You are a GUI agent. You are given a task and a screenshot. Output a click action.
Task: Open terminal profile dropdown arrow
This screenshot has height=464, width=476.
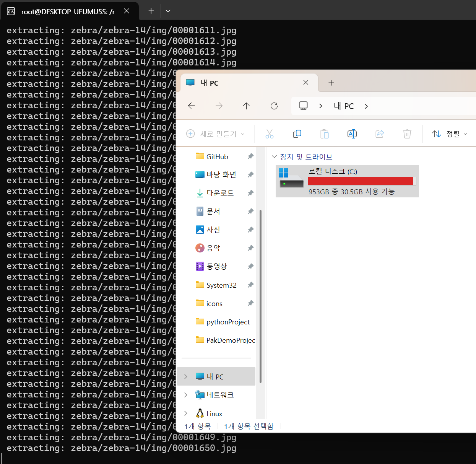pos(168,11)
